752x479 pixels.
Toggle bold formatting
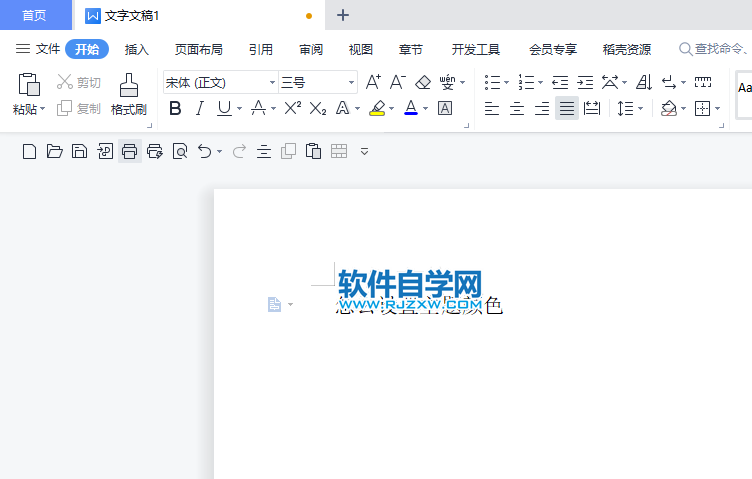pos(175,108)
